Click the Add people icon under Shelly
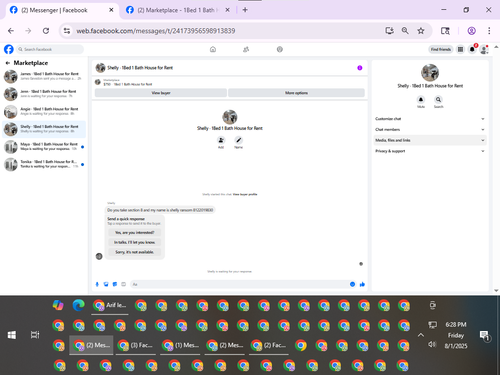500x375 pixels. [221, 140]
